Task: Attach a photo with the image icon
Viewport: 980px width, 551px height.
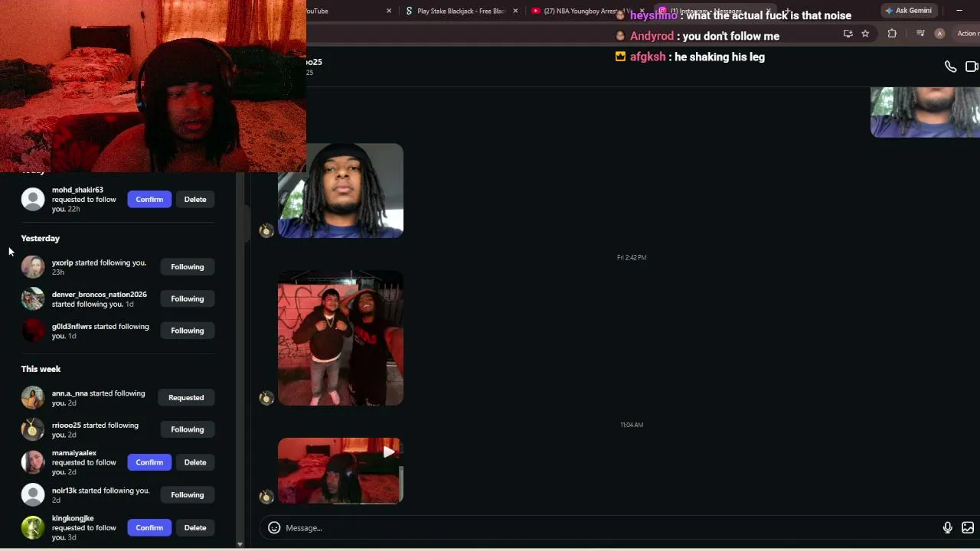Action: 968,527
